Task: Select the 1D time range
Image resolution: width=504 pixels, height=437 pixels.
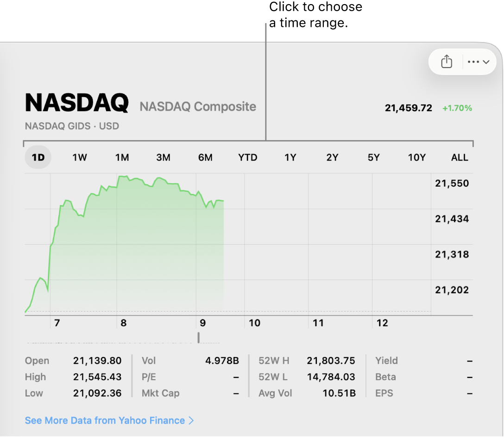Action: [x=38, y=157]
